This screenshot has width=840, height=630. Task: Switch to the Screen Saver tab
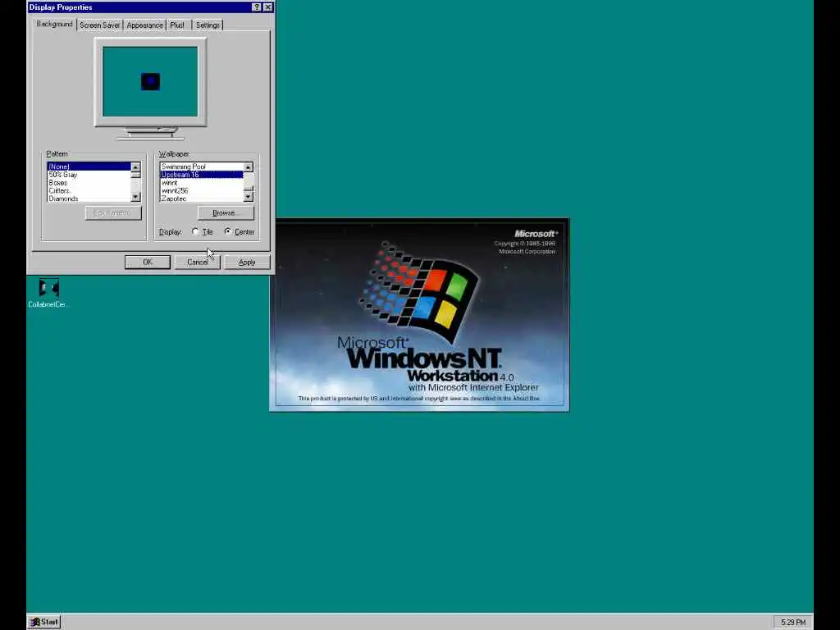point(99,25)
